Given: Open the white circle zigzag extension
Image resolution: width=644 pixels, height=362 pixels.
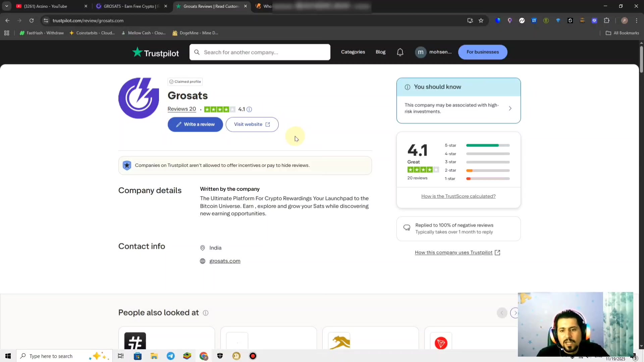Looking at the screenshot, I should click(522, 20).
